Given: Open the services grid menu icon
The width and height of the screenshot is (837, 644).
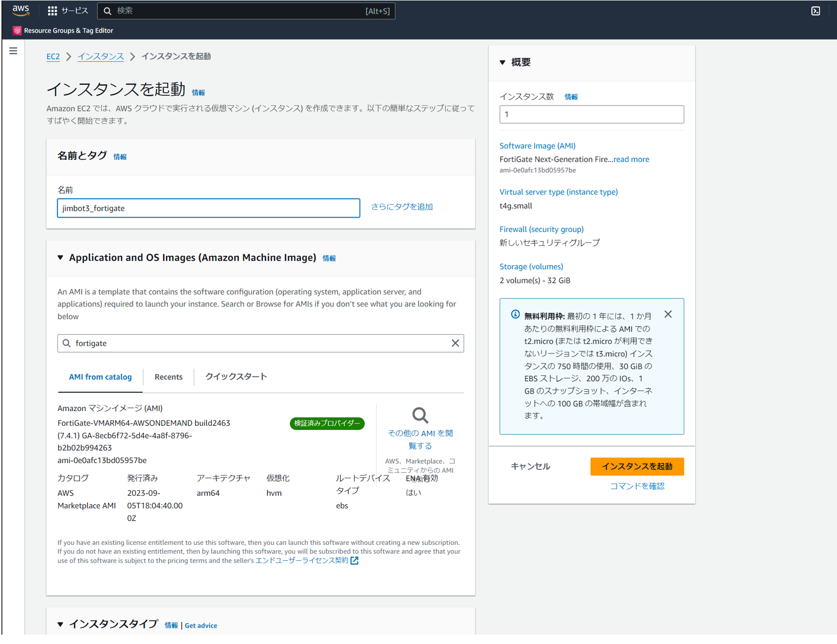Looking at the screenshot, I should pyautogui.click(x=53, y=11).
